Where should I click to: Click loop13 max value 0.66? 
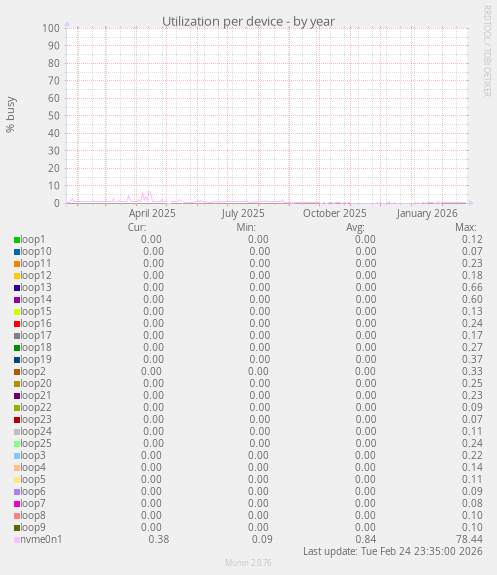(472, 288)
